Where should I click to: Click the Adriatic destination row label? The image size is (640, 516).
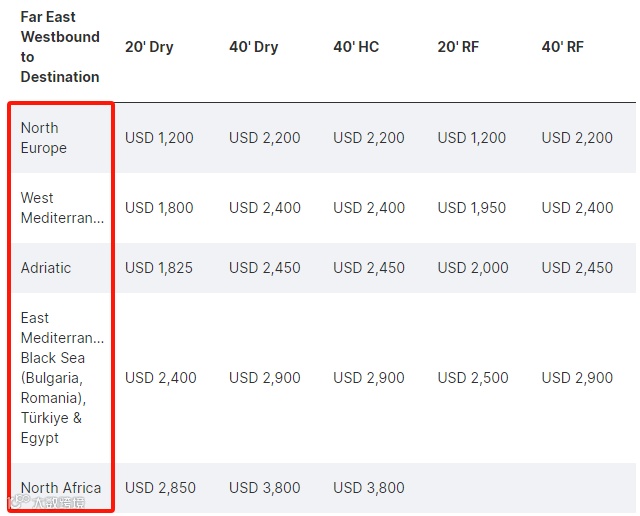(x=46, y=268)
